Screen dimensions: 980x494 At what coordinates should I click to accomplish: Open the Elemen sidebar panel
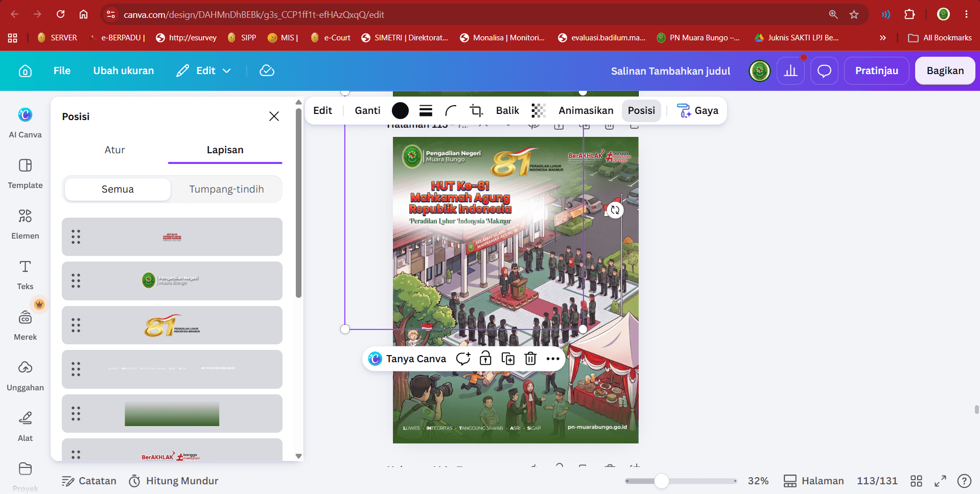(25, 224)
